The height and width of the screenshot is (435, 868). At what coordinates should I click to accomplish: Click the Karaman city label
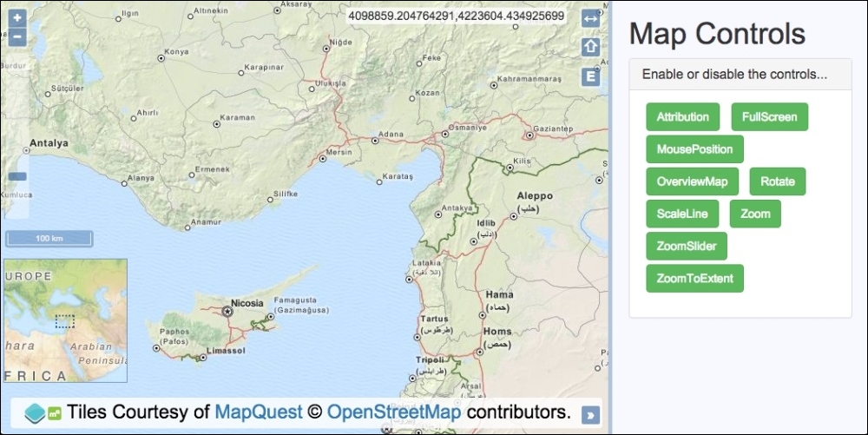[238, 118]
